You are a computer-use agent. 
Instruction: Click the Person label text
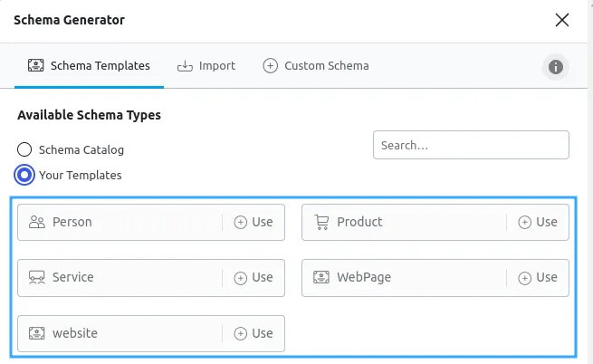click(72, 222)
